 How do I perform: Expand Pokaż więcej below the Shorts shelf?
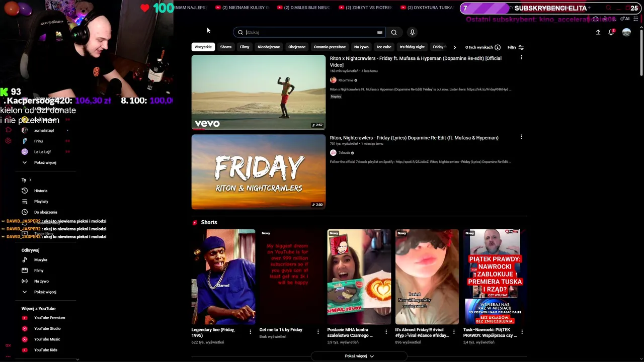tap(359, 356)
